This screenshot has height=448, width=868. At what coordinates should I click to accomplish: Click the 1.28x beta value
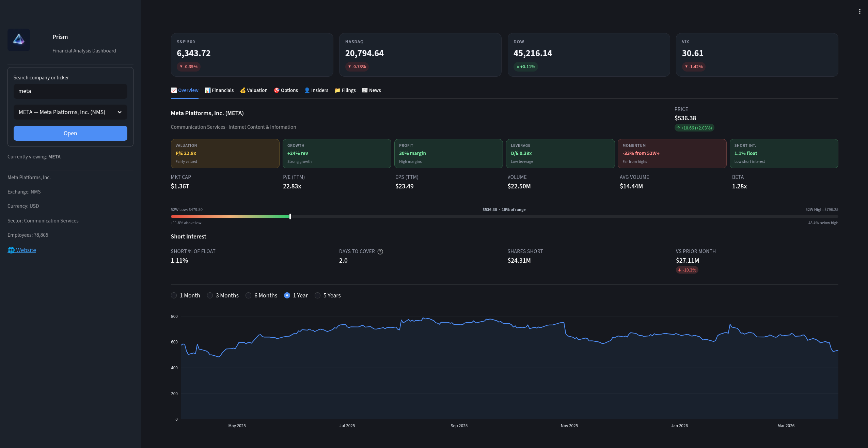pyautogui.click(x=740, y=186)
